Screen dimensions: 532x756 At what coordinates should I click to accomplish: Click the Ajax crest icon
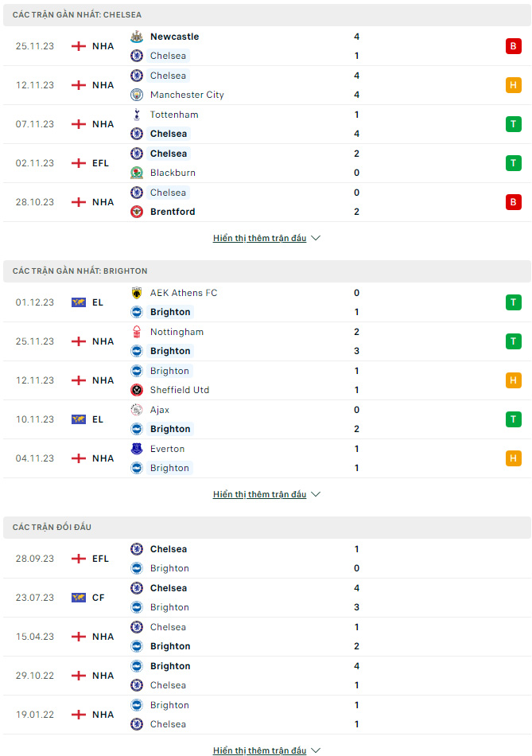tap(137, 410)
